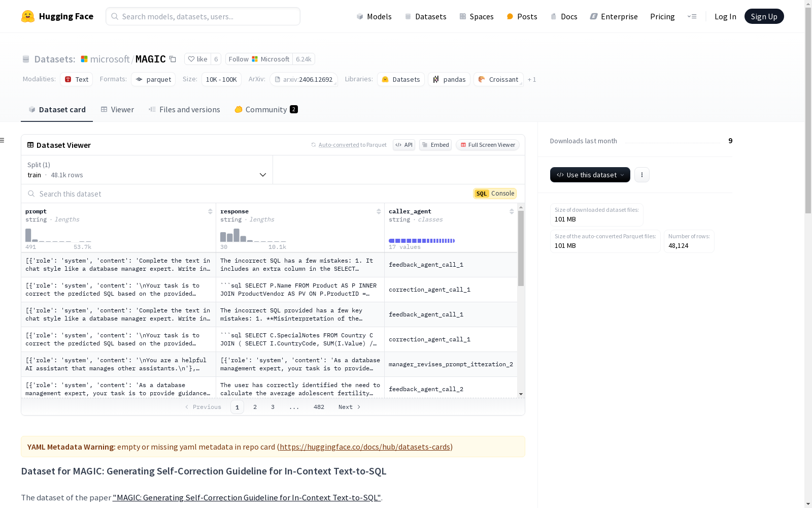Open Datasets in the top navigation

(425, 16)
